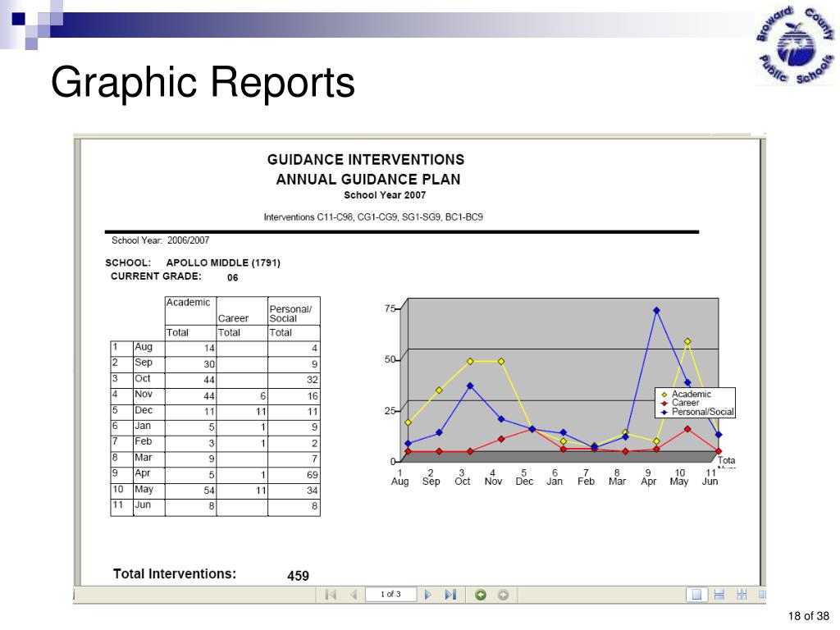Click the Personal/Social value 16 for Nov

pyautogui.click(x=313, y=396)
